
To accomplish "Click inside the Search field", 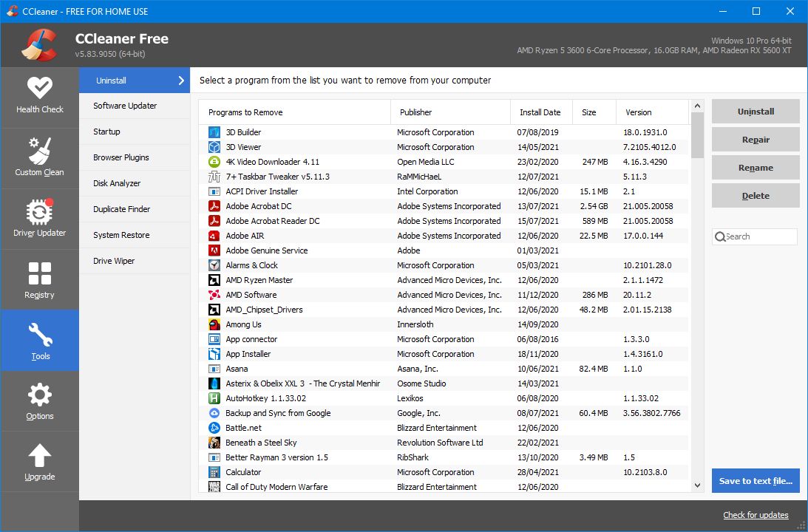I will (758, 236).
